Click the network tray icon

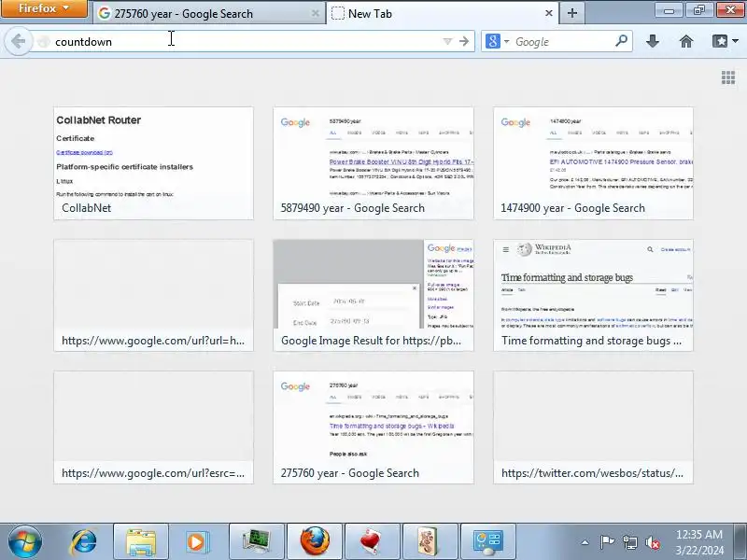(630, 542)
